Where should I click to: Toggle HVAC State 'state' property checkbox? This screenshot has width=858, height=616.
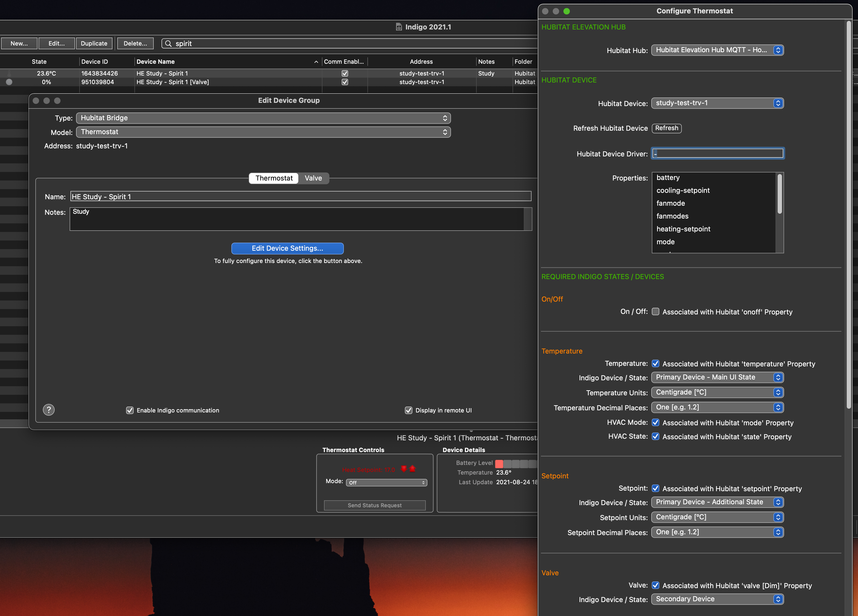pos(656,436)
